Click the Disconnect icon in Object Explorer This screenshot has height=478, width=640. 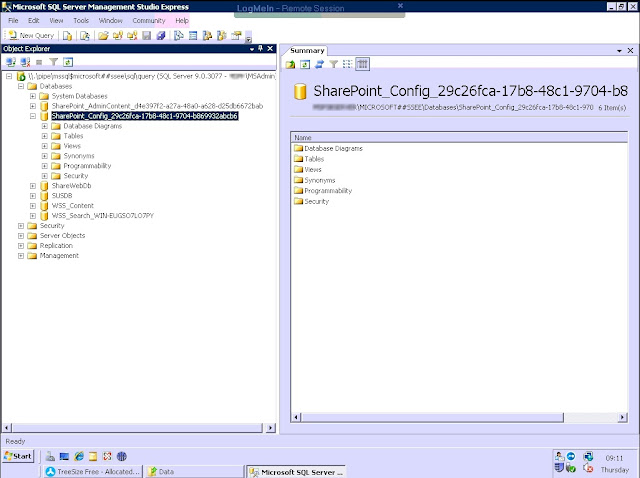(25, 62)
